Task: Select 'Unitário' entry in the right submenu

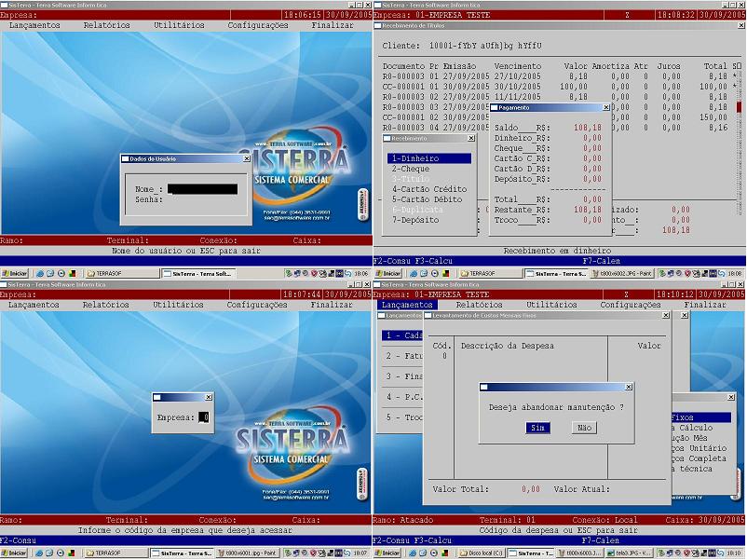Action: pos(701,448)
